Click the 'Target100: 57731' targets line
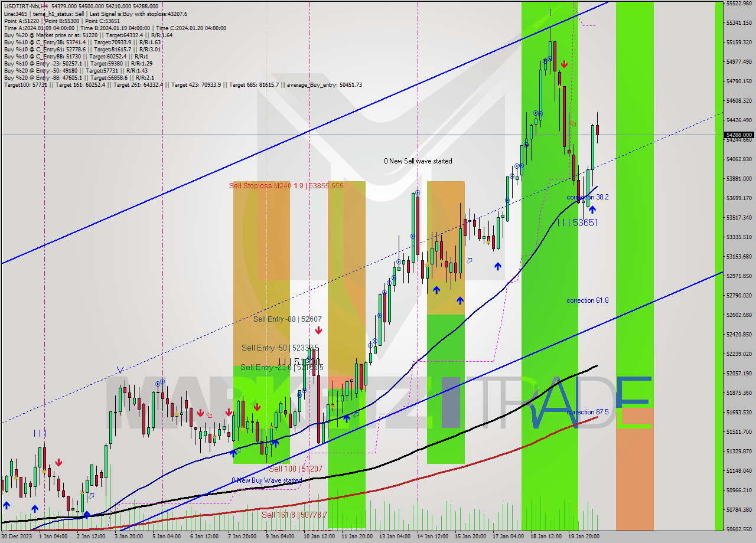 pyautogui.click(x=183, y=84)
